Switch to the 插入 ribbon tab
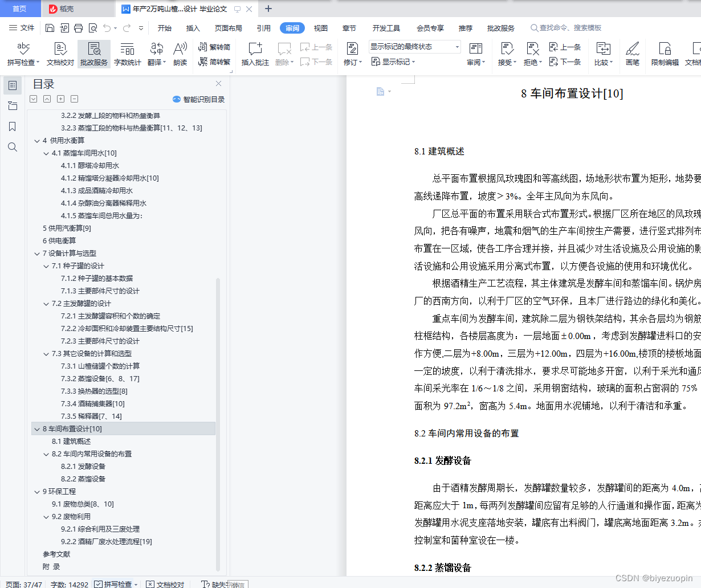Image resolution: width=701 pixels, height=588 pixels. (x=193, y=28)
